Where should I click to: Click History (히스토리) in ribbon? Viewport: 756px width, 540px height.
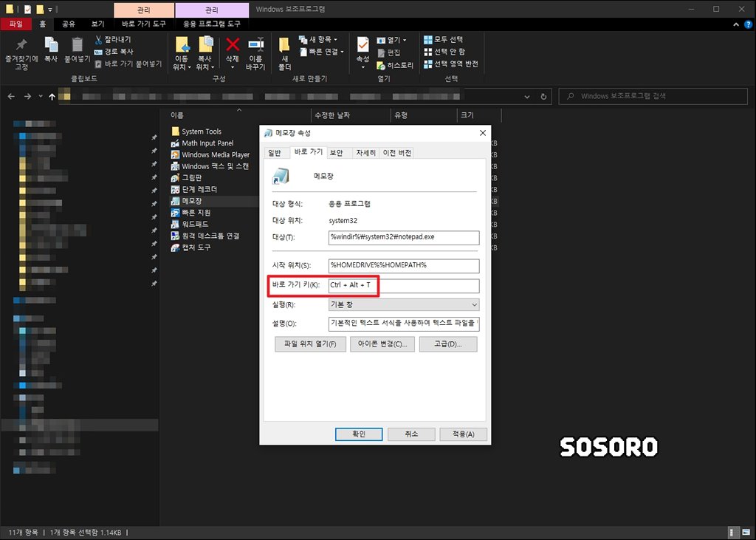(x=395, y=65)
